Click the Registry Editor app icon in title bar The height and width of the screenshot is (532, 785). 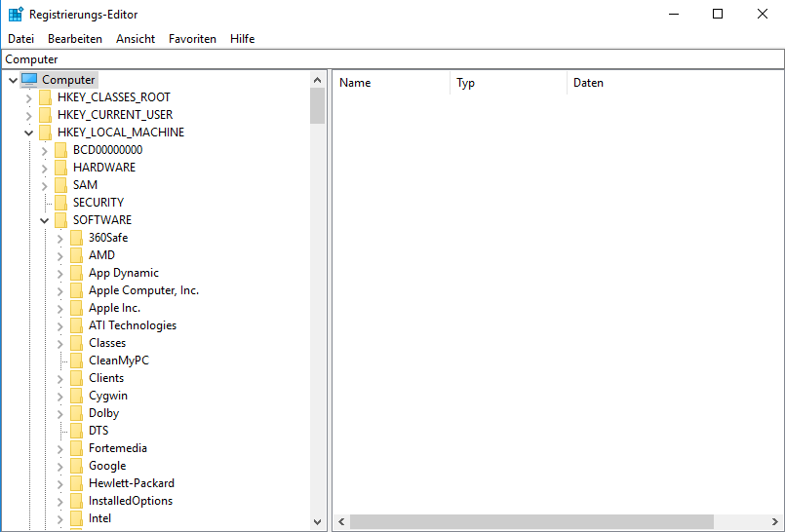coord(16,14)
